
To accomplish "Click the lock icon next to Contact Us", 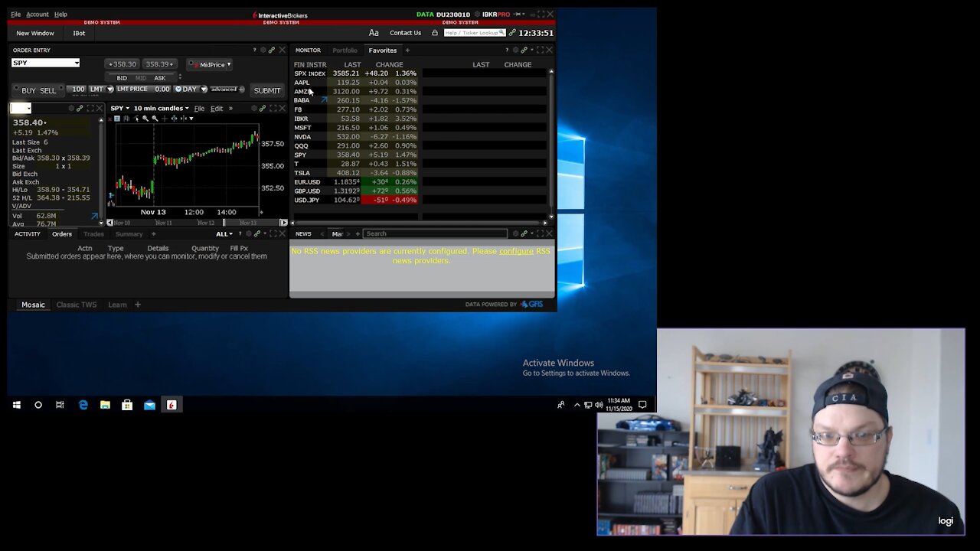I will pos(435,33).
